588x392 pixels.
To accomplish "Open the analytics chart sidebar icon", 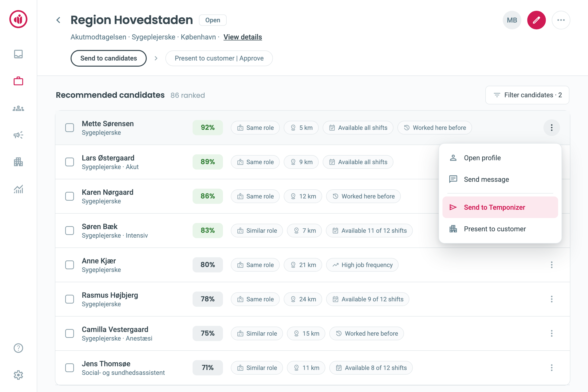I will [18, 189].
